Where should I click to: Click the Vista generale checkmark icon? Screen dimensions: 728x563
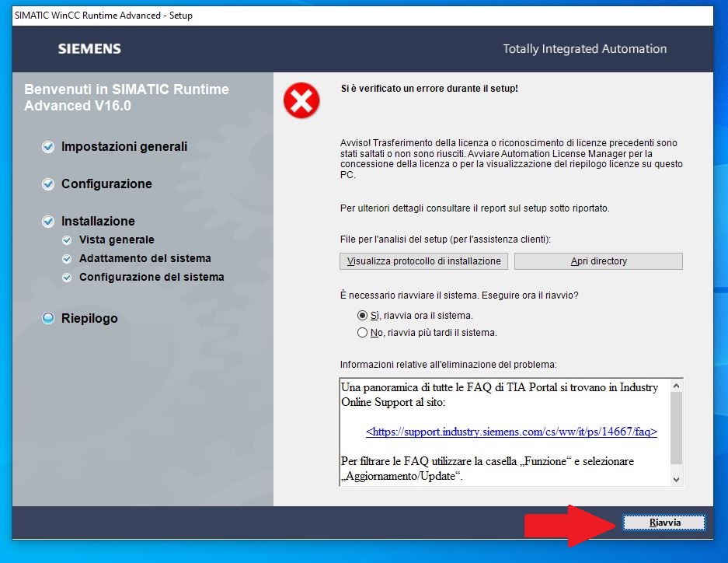tap(66, 240)
